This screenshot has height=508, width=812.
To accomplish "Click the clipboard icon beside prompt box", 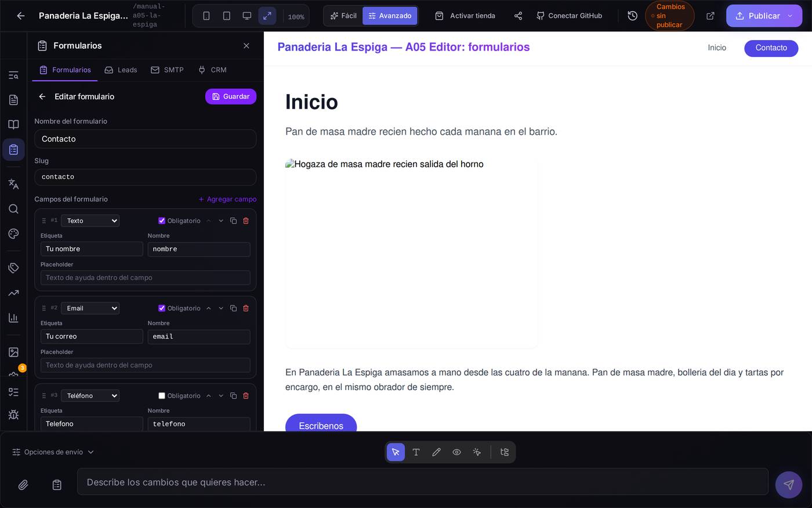I will pyautogui.click(x=57, y=485).
